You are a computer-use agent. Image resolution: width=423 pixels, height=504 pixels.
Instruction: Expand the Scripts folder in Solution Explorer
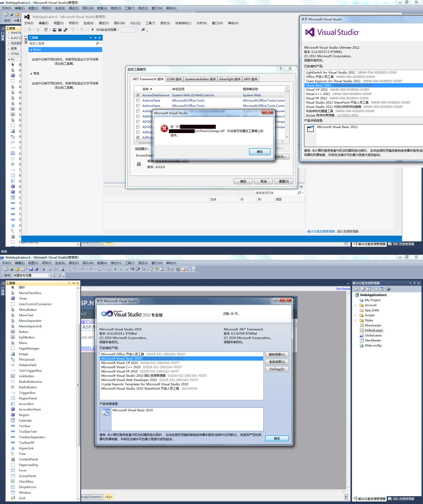[355, 315]
